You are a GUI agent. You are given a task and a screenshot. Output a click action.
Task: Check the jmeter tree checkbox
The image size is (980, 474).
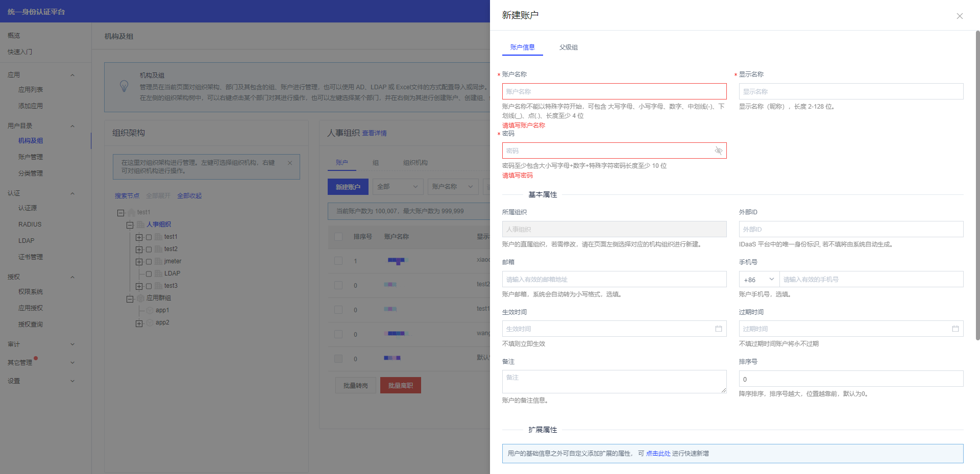149,262
